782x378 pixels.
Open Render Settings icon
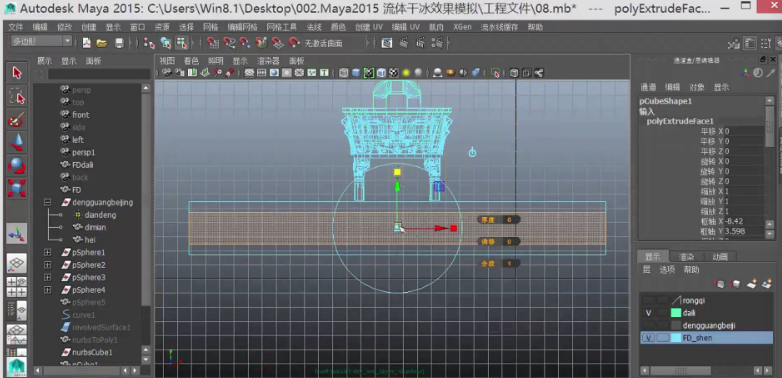(x=437, y=43)
